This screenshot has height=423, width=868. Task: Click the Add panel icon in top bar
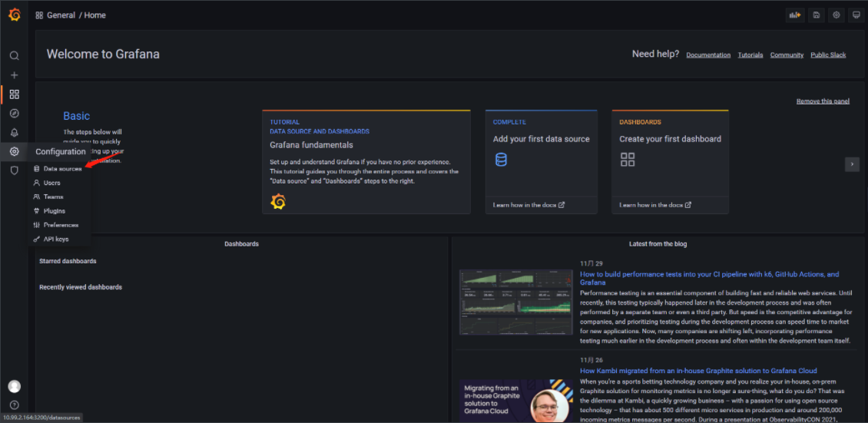click(x=794, y=15)
